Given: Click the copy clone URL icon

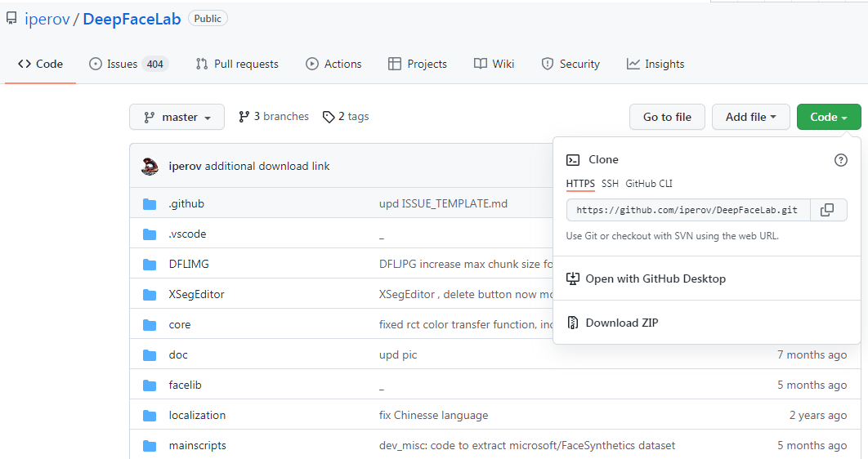Looking at the screenshot, I should [x=827, y=210].
